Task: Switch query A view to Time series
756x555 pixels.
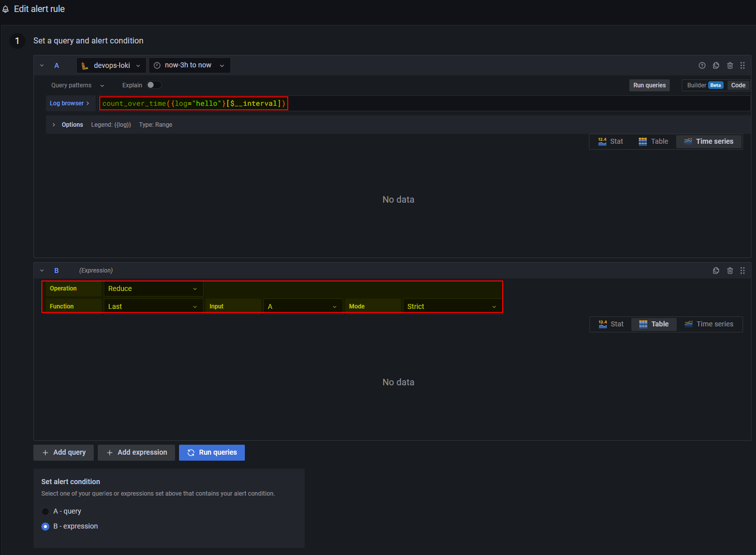Action: [x=709, y=141]
